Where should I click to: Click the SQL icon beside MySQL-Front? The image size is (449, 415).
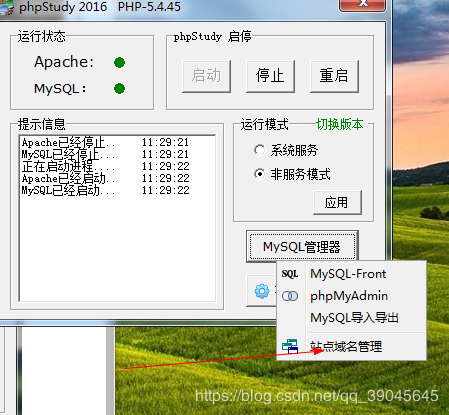point(290,274)
